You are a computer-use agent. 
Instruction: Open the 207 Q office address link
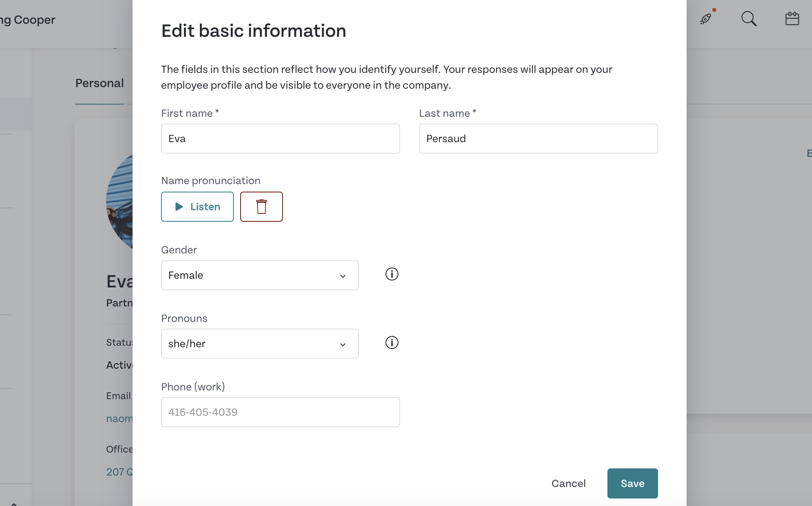pos(119,472)
